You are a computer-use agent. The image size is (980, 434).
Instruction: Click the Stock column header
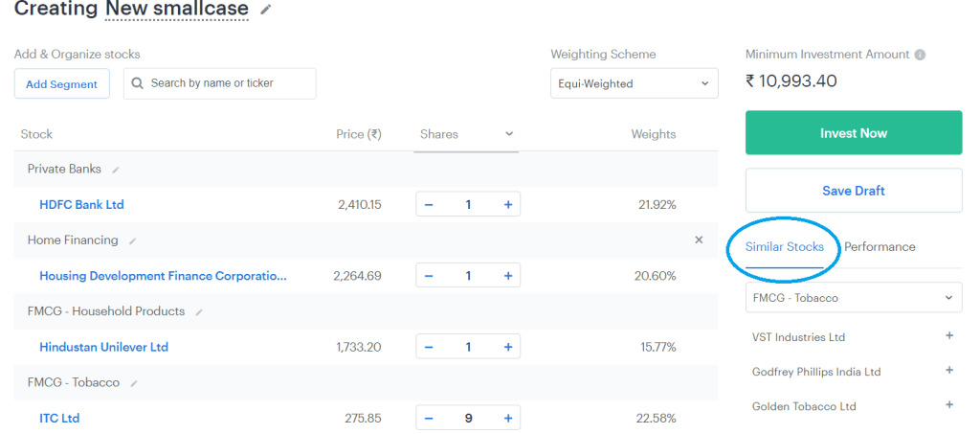click(37, 134)
